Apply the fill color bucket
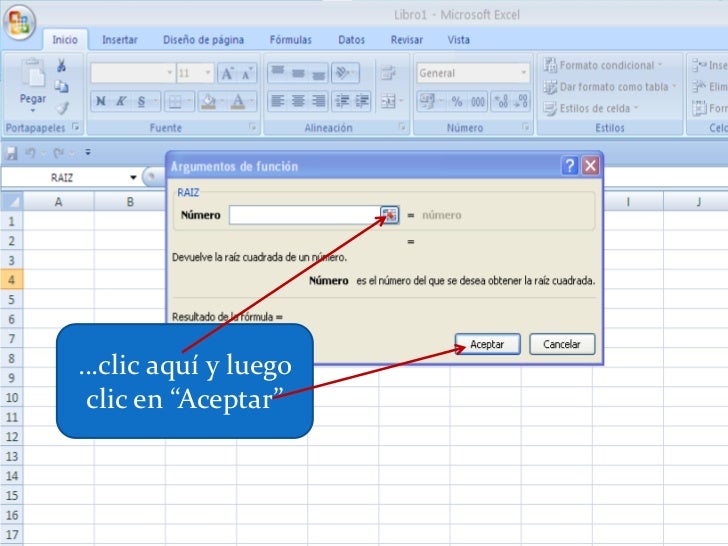This screenshot has width=728, height=546. point(208,101)
